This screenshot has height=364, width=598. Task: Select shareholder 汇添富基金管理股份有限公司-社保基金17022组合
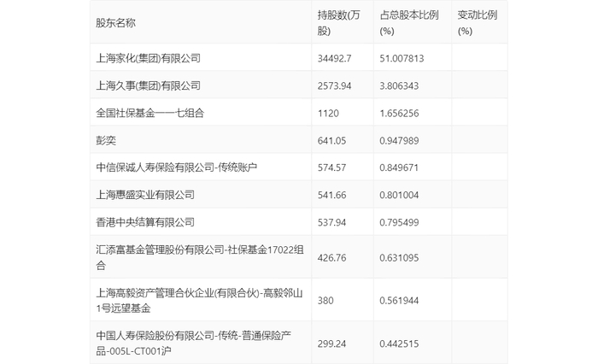[200, 257]
